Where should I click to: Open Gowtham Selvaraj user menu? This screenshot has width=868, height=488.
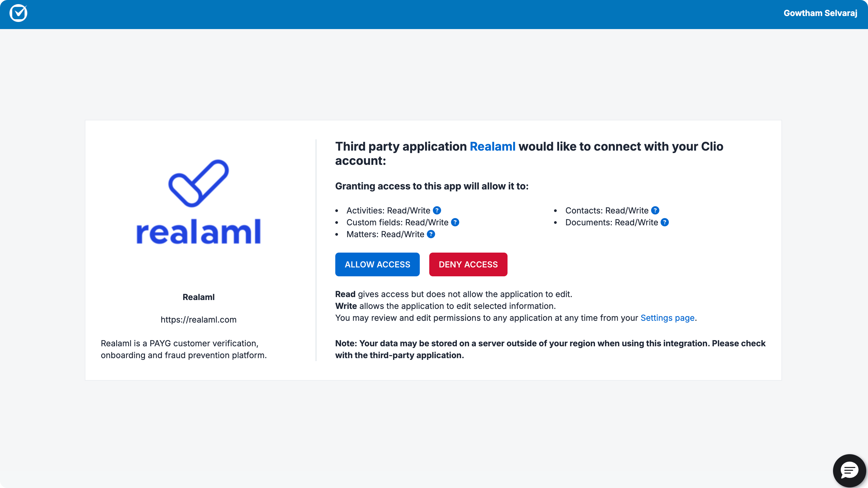pyautogui.click(x=820, y=13)
